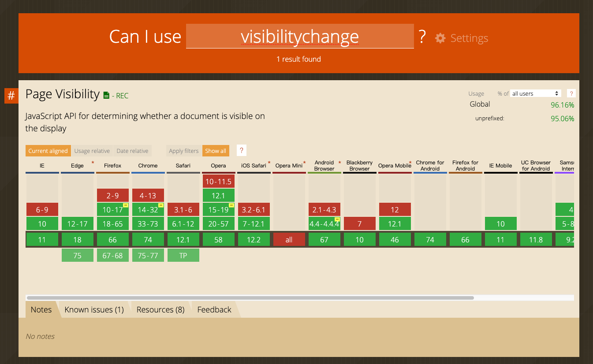The height and width of the screenshot is (364, 593).
Task: Switch to Usage relative view
Action: click(92, 151)
